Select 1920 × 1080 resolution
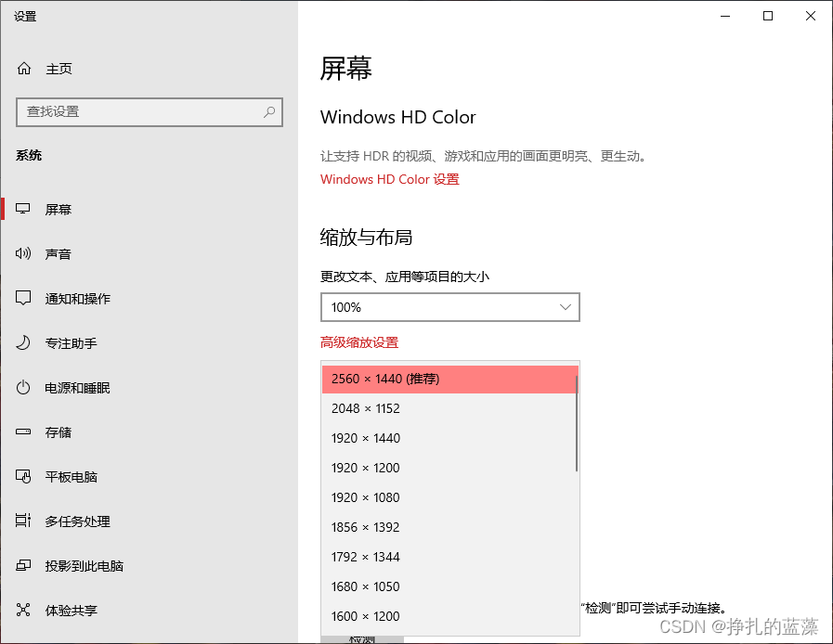Viewport: 833px width, 644px height. point(449,497)
